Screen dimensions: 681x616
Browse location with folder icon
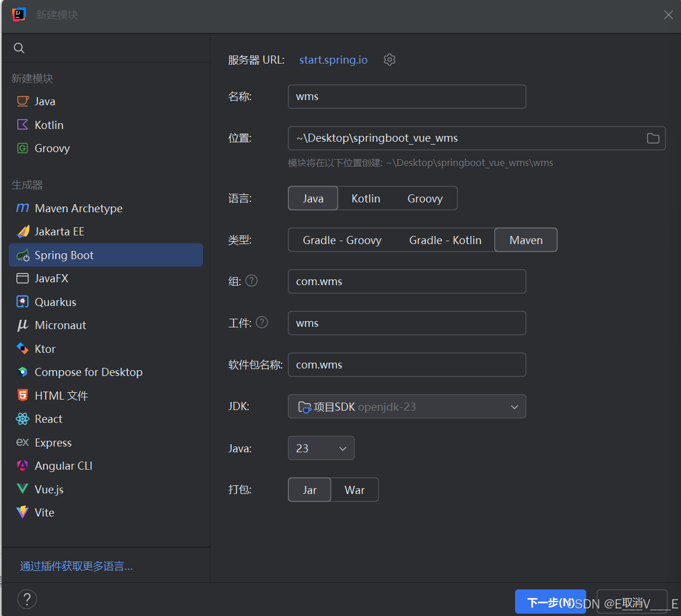click(x=653, y=138)
